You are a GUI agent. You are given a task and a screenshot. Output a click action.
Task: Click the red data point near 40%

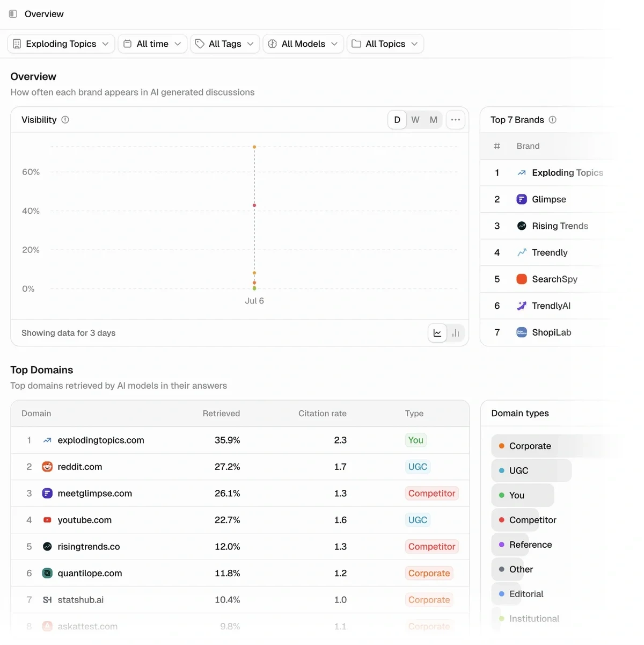click(x=254, y=205)
